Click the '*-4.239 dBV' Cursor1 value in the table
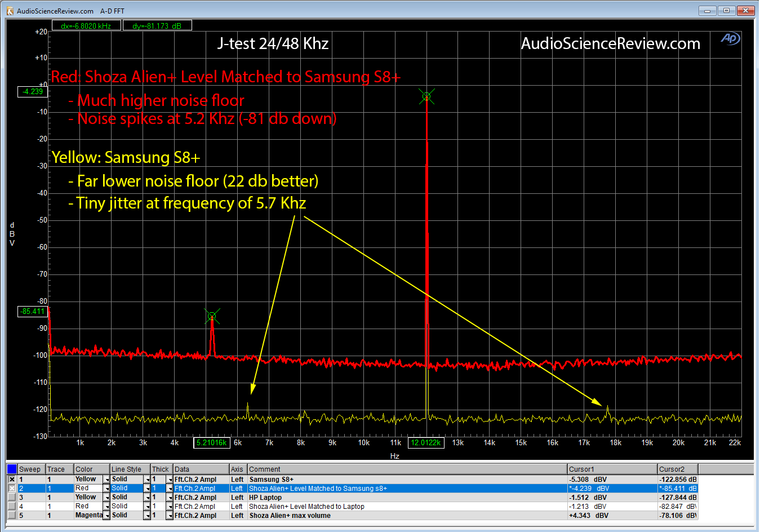Image resolution: width=760 pixels, height=532 pixels. coord(612,489)
